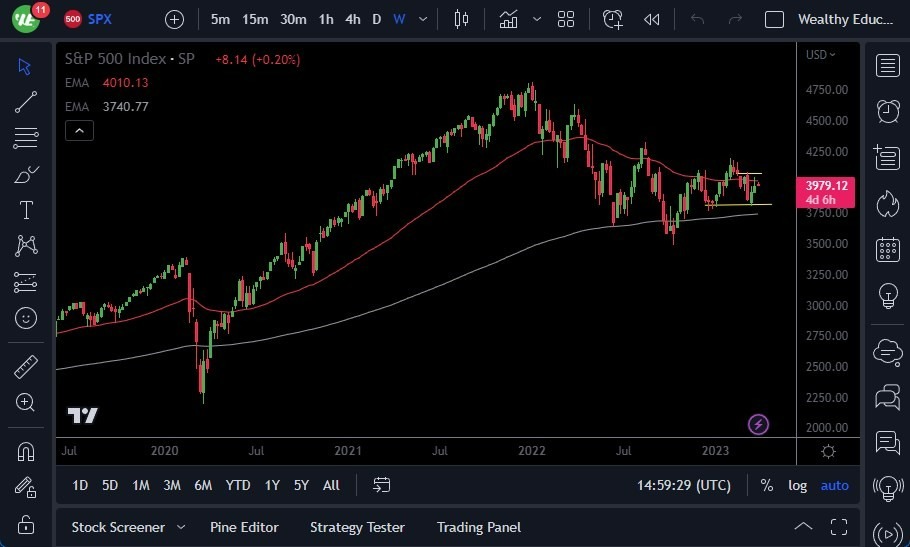910x547 pixels.
Task: Open the layout setup square icon
Action: click(774, 20)
